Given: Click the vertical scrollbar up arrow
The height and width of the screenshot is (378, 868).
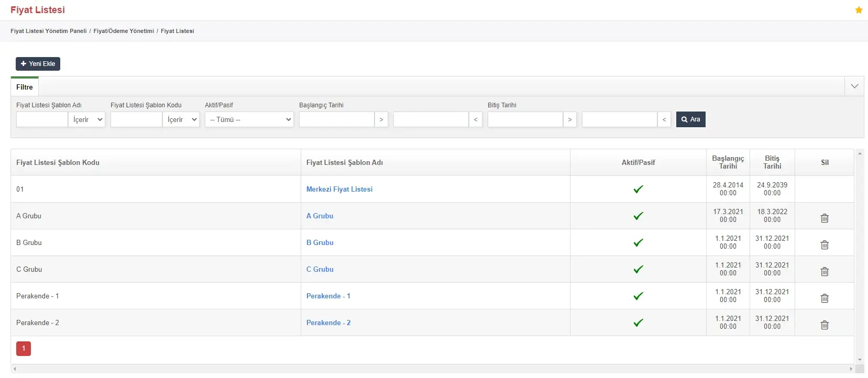Looking at the screenshot, I should tap(860, 153).
